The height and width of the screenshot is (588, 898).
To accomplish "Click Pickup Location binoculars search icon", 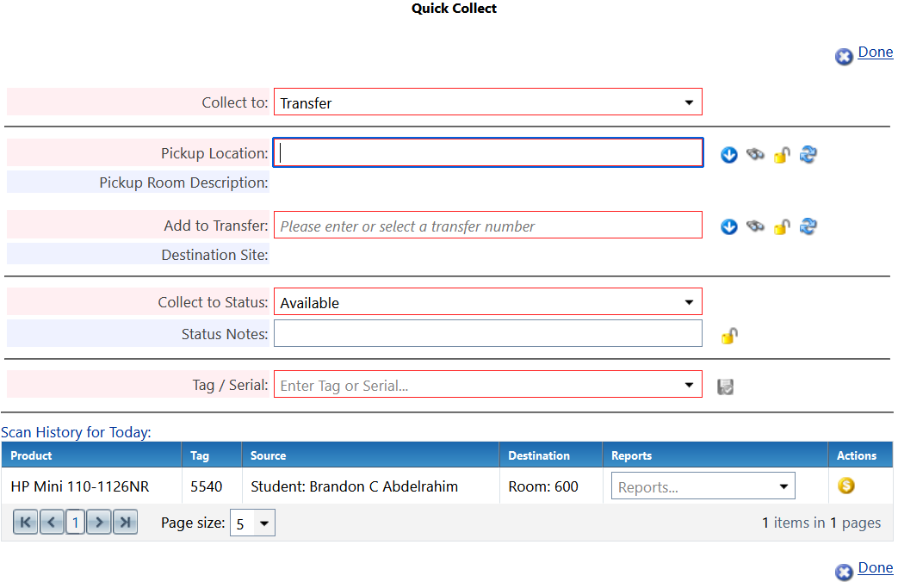I will click(755, 154).
